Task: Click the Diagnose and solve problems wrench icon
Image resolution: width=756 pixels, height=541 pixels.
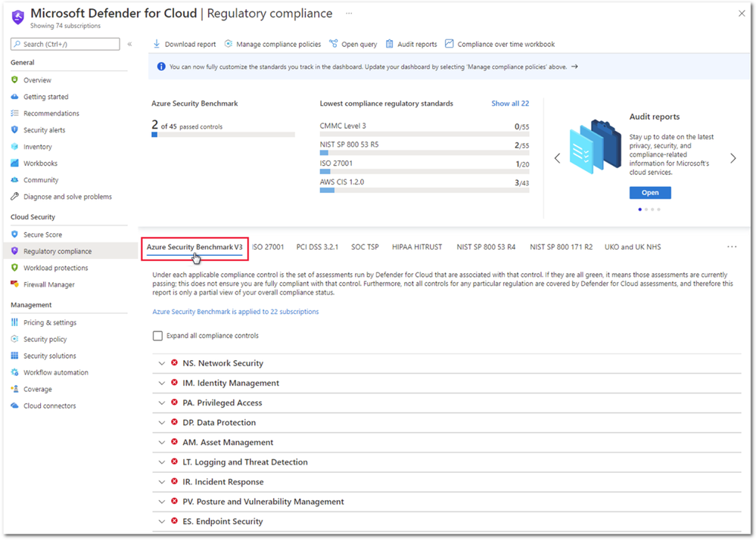Action: [14, 196]
